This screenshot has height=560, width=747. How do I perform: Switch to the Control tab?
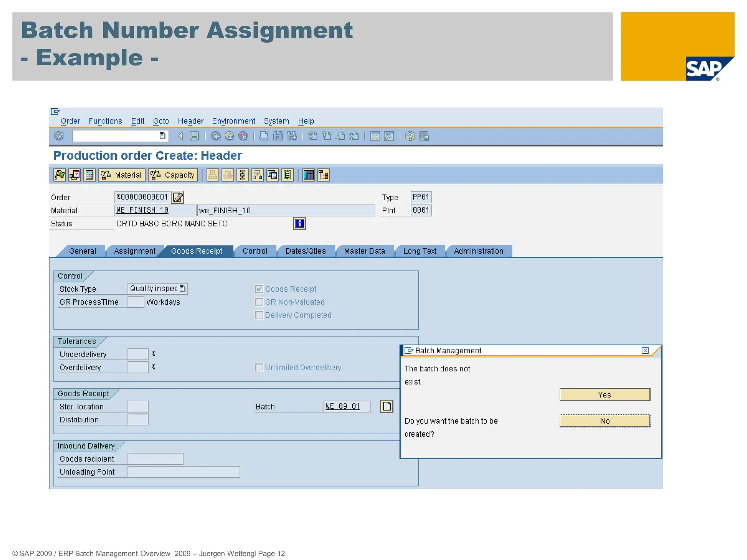tap(255, 251)
